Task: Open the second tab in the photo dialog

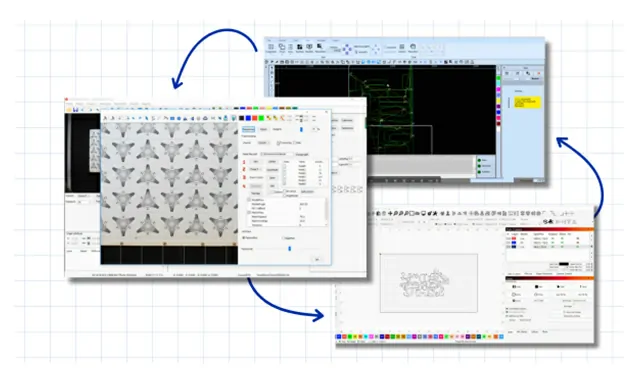Action: click(263, 129)
